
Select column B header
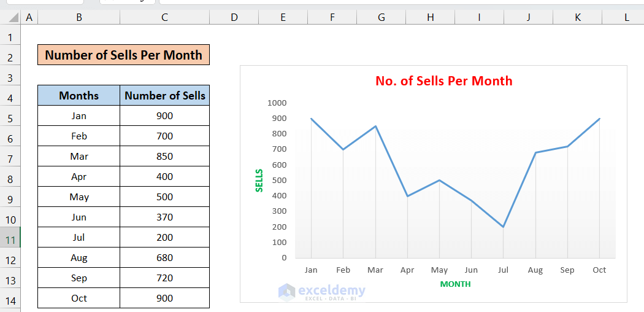[x=79, y=18]
